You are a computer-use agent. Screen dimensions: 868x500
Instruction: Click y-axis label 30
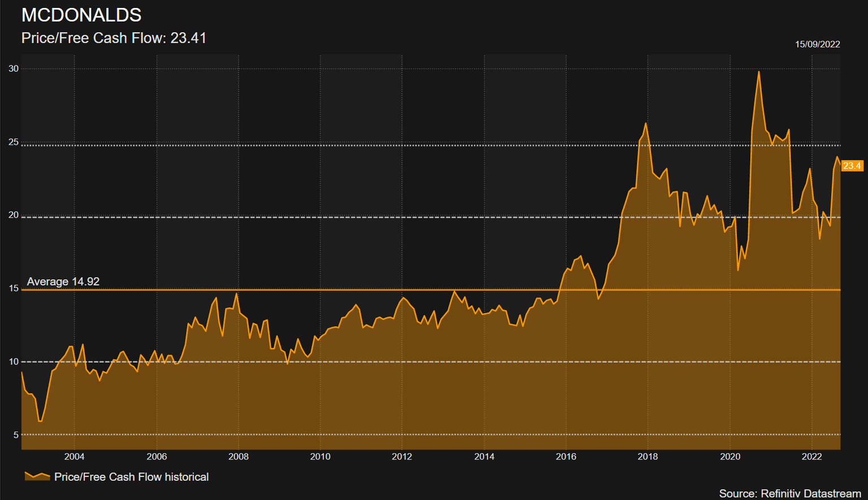[x=14, y=68]
